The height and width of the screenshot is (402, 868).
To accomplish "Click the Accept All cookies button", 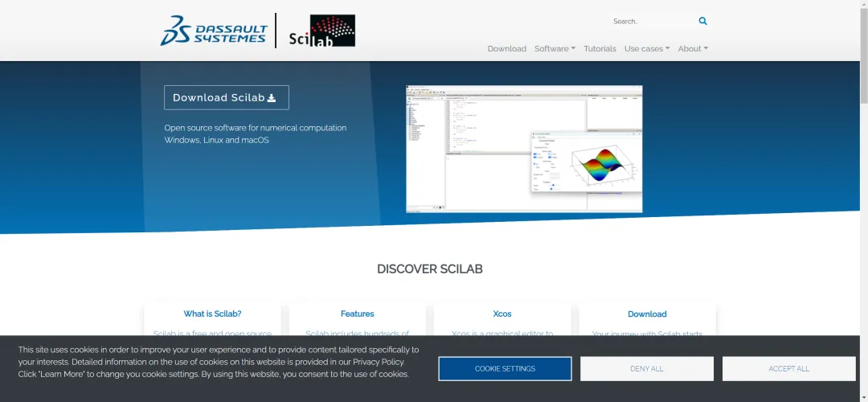I will [x=789, y=369].
